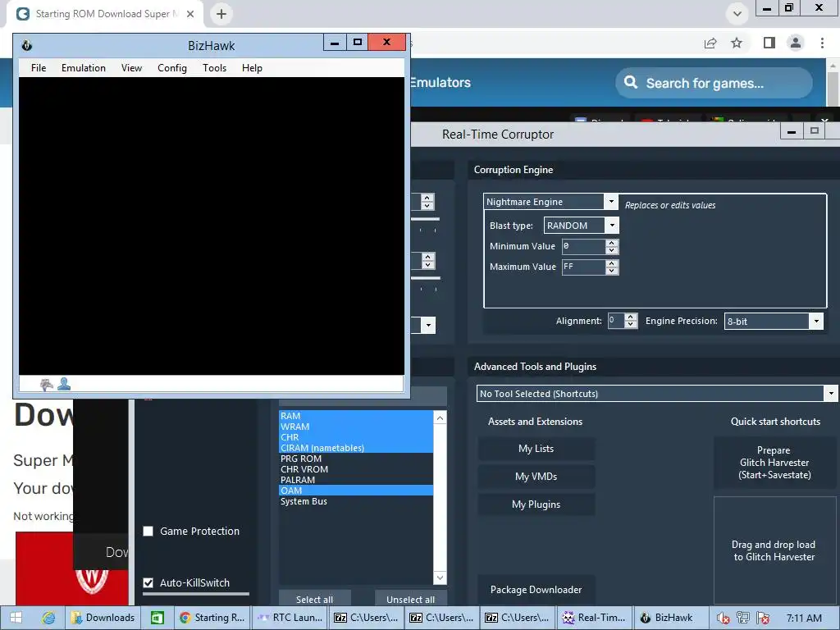Viewport: 840px width, 630px height.
Task: Open the Help menu in BizHawk
Action: (x=252, y=68)
